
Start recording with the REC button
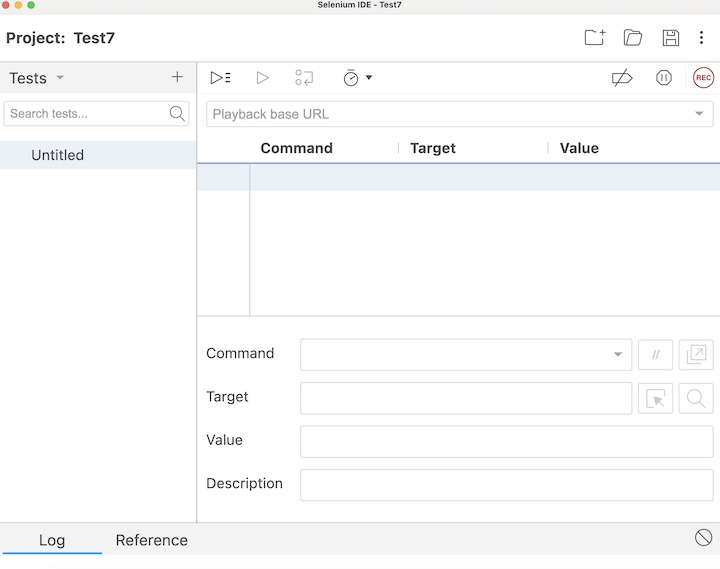click(x=703, y=78)
